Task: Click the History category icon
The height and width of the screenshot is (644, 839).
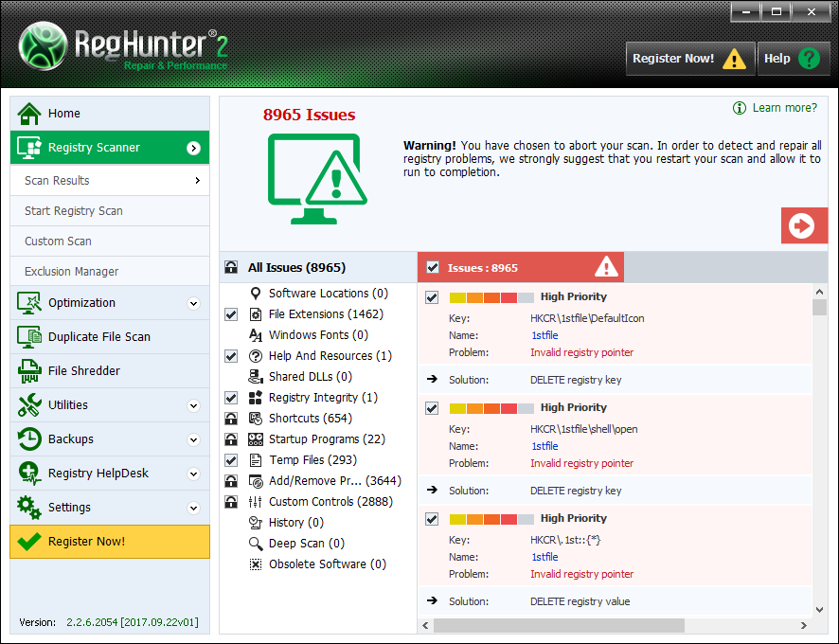Action: [x=256, y=523]
